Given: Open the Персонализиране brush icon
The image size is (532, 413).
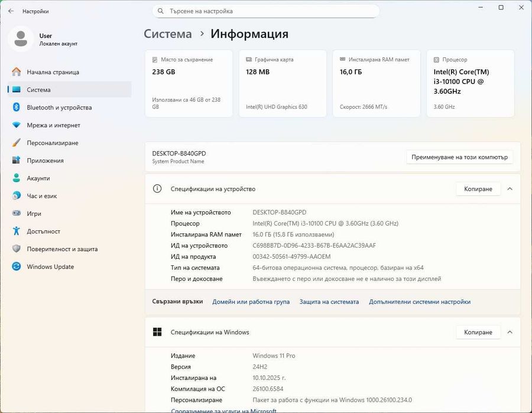Looking at the screenshot, I should [x=17, y=143].
